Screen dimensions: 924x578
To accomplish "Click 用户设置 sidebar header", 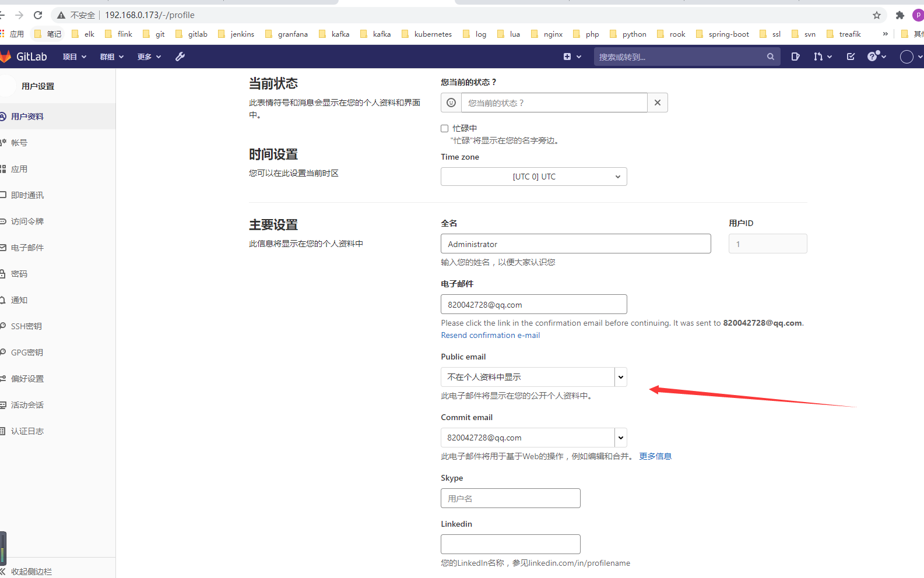I will click(38, 86).
